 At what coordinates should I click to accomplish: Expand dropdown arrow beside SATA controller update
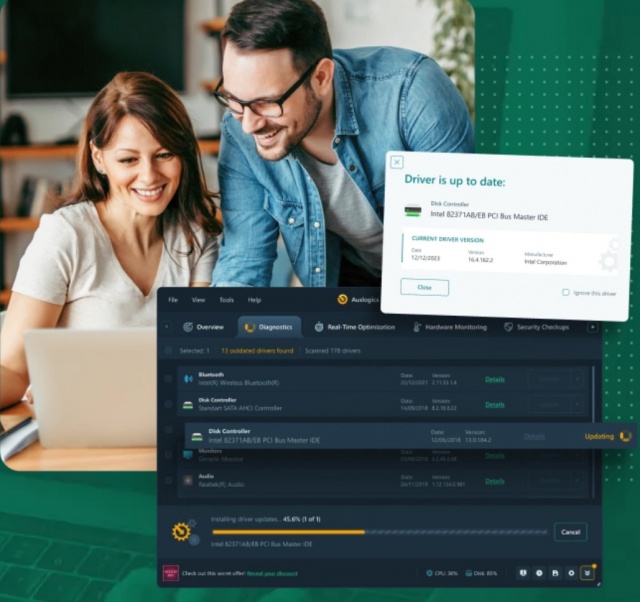[x=577, y=404]
